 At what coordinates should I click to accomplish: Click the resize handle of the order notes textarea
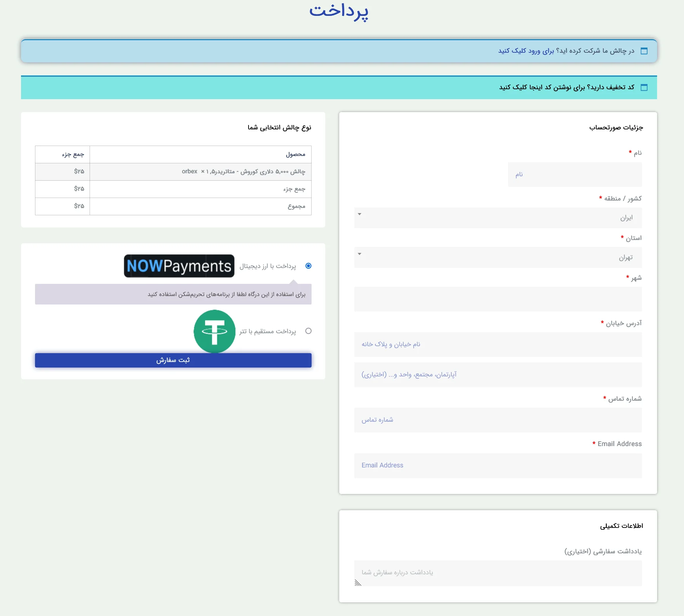coord(358,583)
